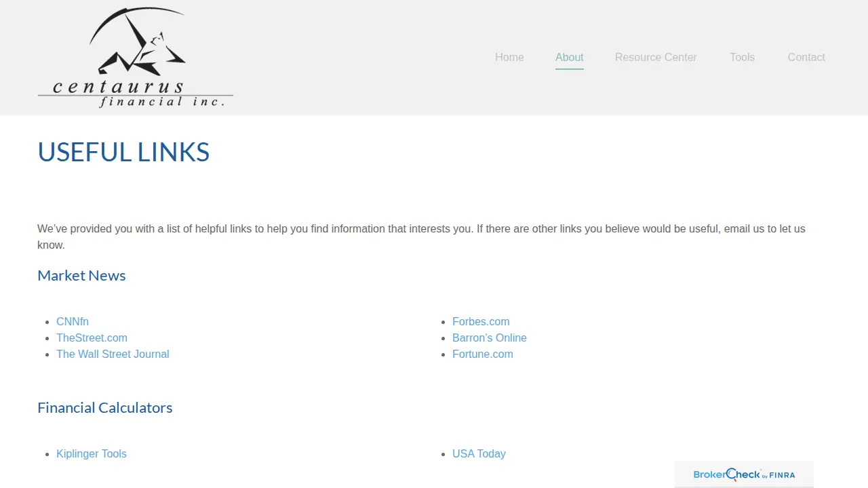The height and width of the screenshot is (488, 868).
Task: Click the Financial Calculators section heading
Action: 105,407
